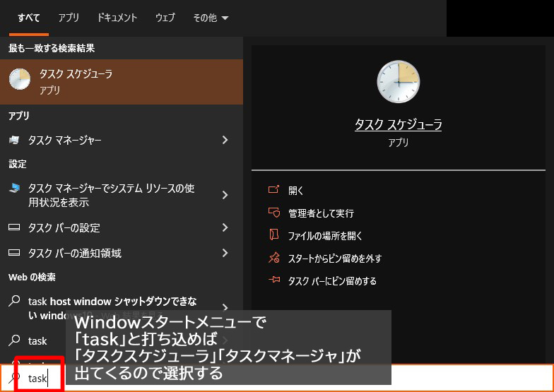
Task: Click the system resource settings icon
Action: (x=14, y=188)
